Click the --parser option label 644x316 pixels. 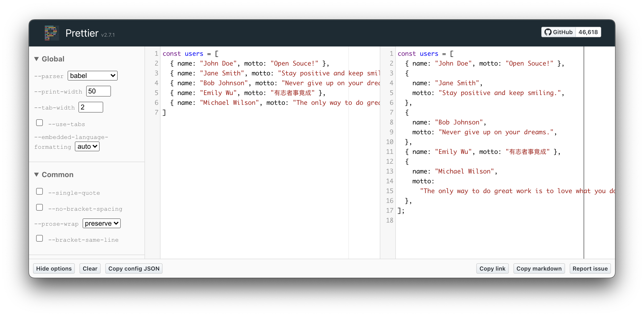coord(49,76)
